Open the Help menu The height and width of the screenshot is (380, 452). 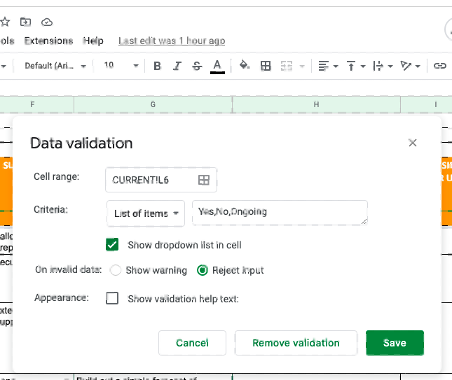click(93, 41)
